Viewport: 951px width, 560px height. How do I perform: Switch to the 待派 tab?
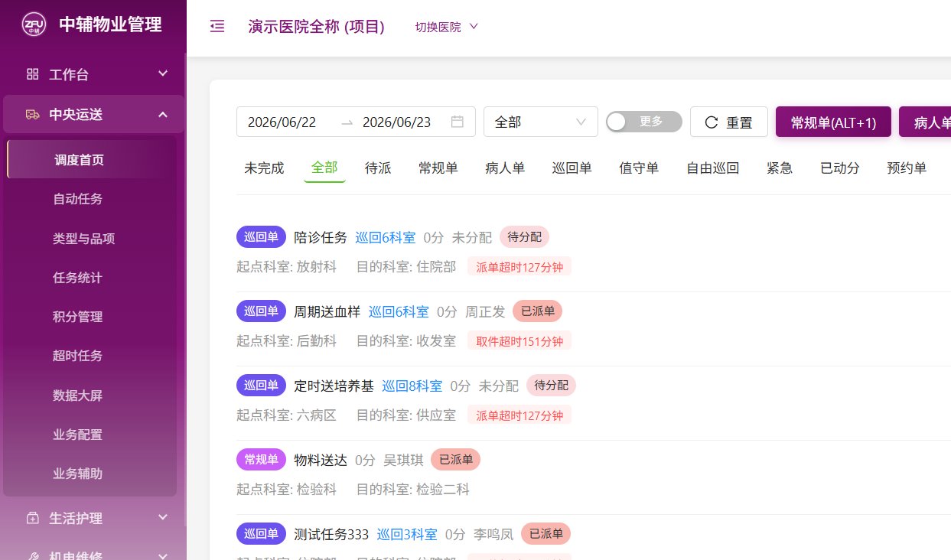pos(378,168)
